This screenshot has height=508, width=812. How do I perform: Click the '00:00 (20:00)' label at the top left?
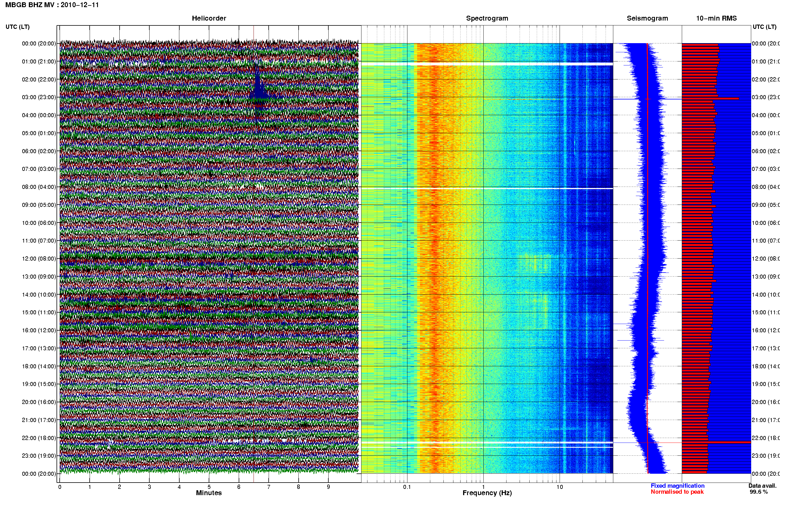pyautogui.click(x=39, y=43)
